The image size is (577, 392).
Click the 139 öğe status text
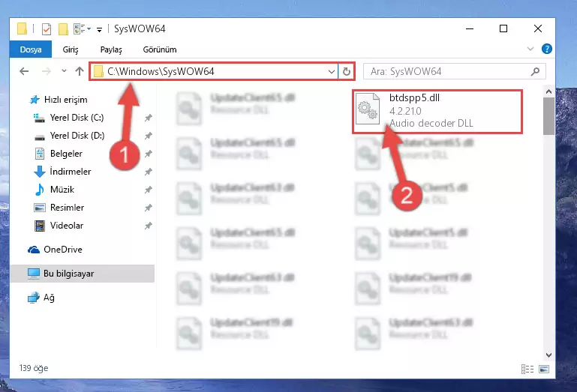[x=34, y=368]
